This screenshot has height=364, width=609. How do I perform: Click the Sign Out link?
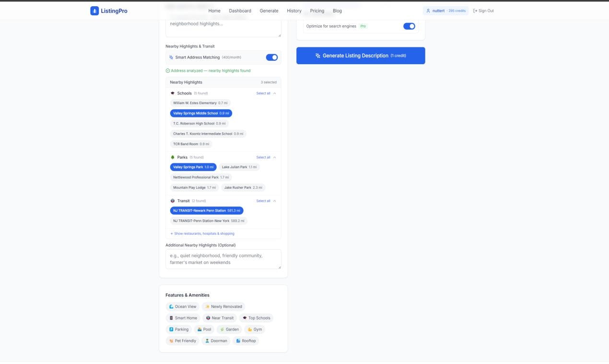(x=483, y=11)
